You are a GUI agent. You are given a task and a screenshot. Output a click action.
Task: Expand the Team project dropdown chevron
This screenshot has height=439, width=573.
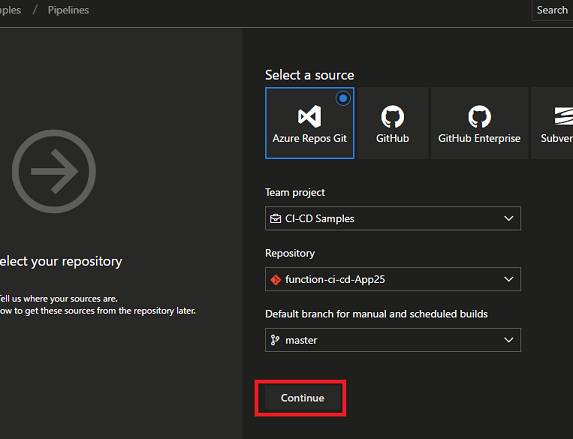(x=509, y=219)
